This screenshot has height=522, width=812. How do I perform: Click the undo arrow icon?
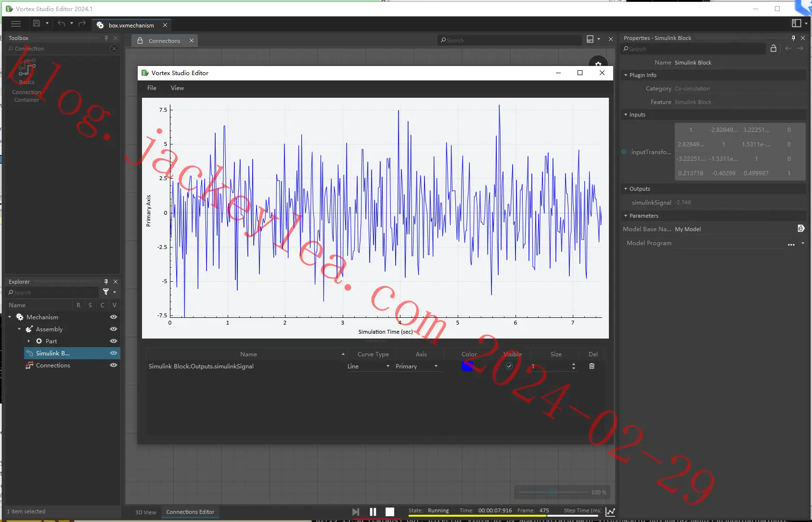pos(61,23)
